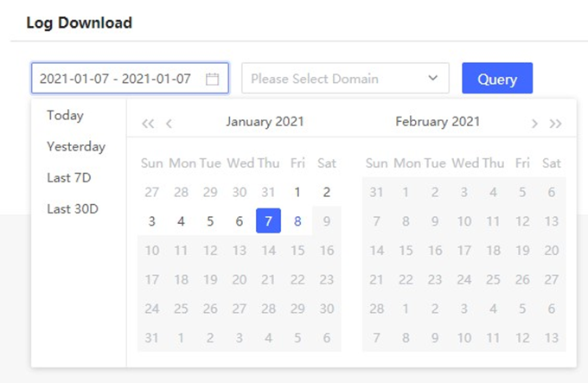Pick January 8 in the calendar
This screenshot has height=383, width=588.
(297, 221)
